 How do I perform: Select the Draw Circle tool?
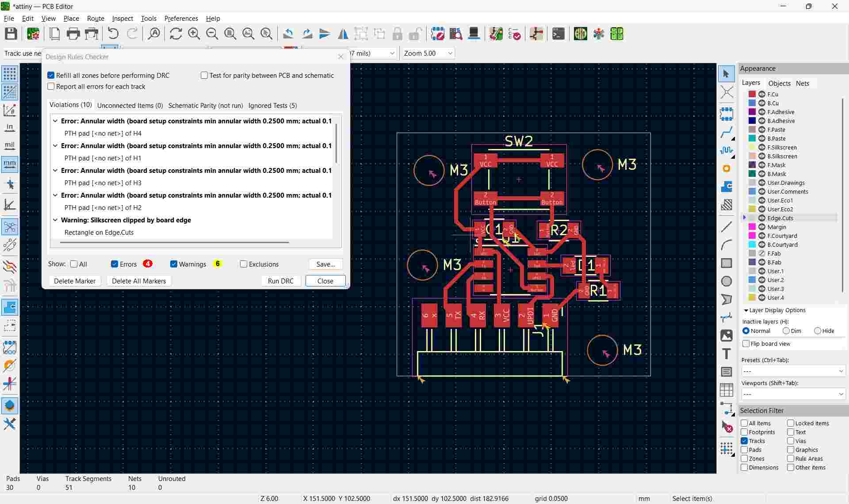(727, 281)
